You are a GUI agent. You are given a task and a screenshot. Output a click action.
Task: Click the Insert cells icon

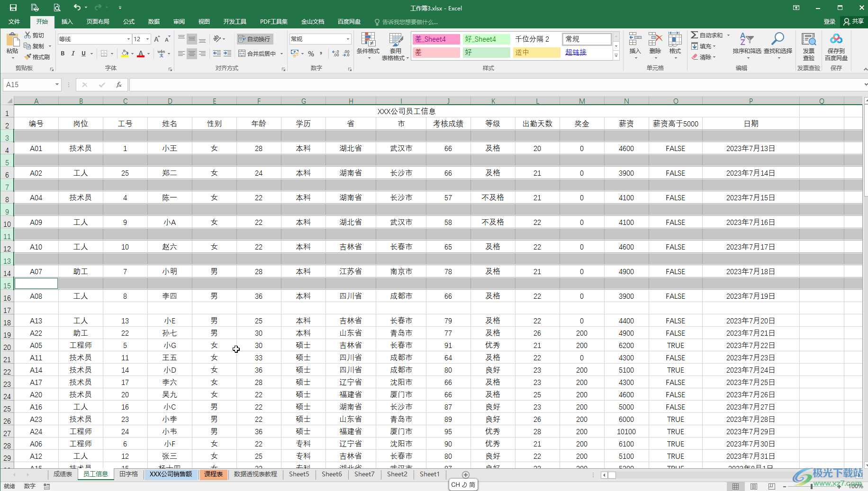coord(635,40)
